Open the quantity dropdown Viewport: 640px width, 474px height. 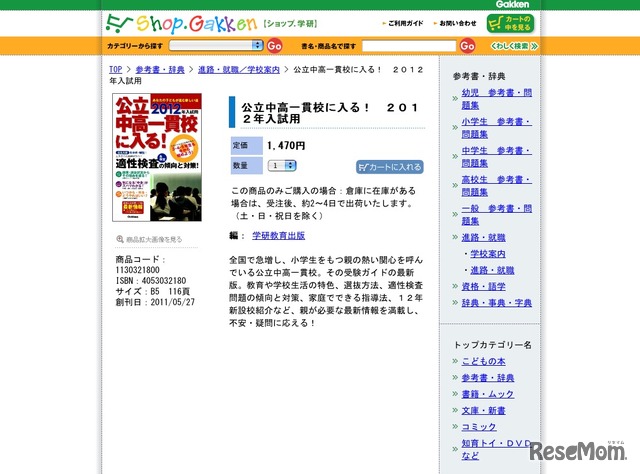click(x=282, y=165)
